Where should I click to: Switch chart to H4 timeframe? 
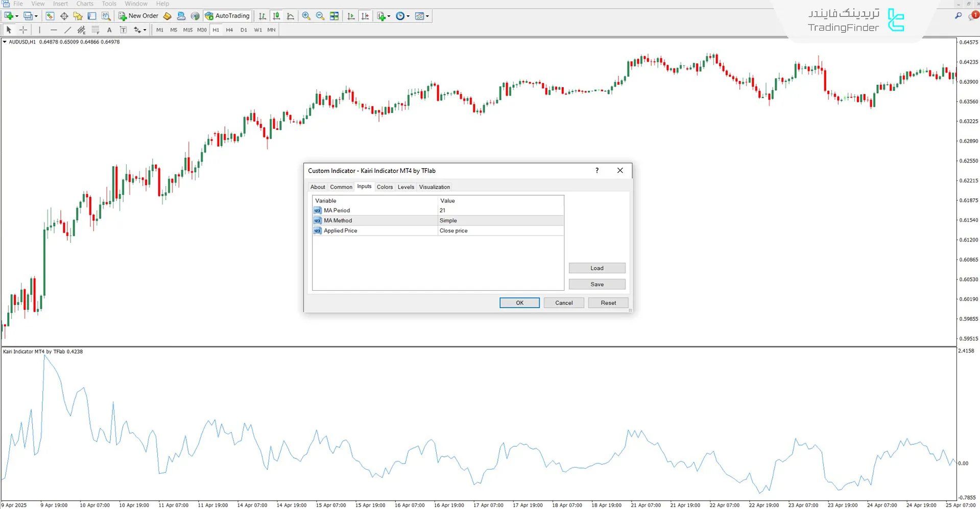tap(229, 30)
